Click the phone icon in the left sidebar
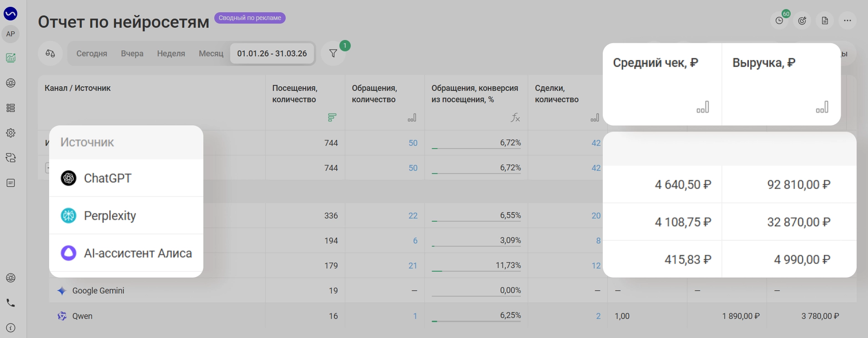Viewport: 868px width, 338px height. (10, 303)
